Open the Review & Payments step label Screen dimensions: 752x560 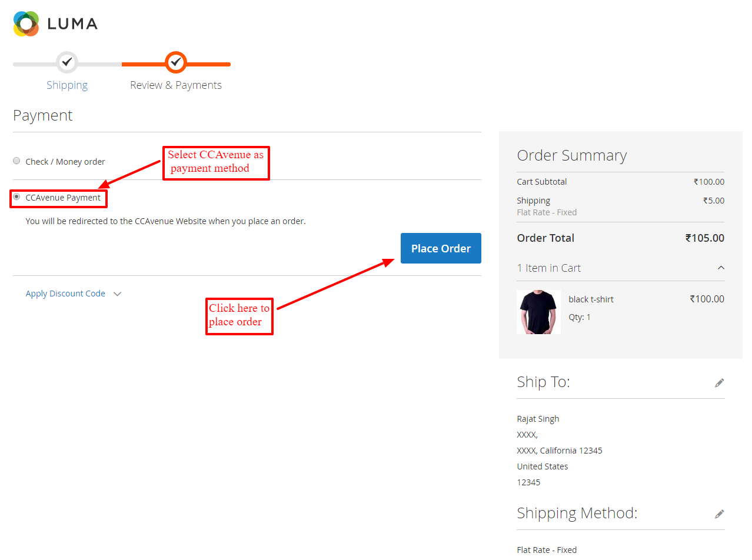coord(176,85)
